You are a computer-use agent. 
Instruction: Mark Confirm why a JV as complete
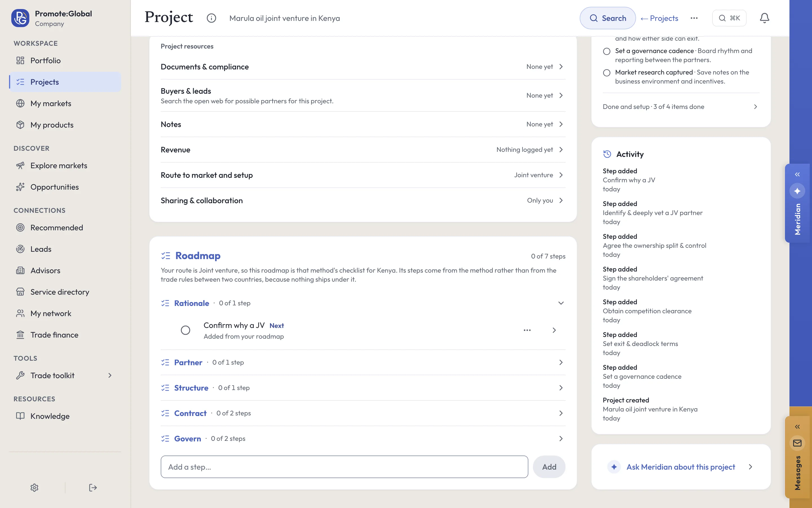point(186,330)
